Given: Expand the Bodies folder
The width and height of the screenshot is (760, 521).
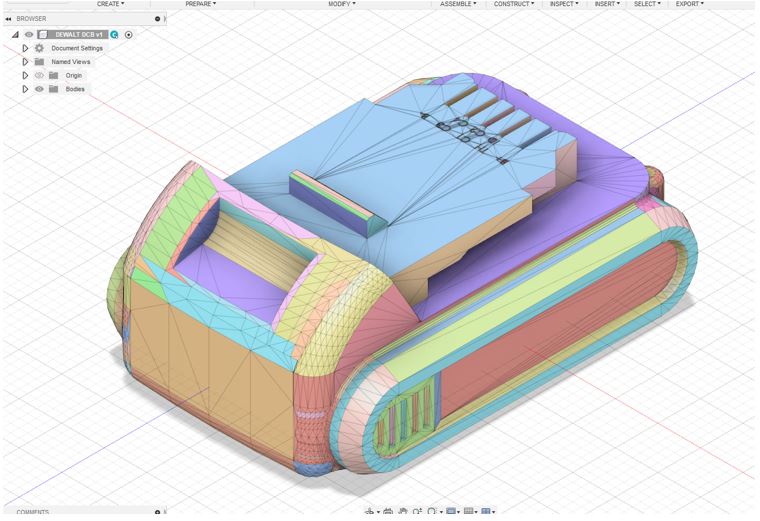Looking at the screenshot, I should pos(25,89).
